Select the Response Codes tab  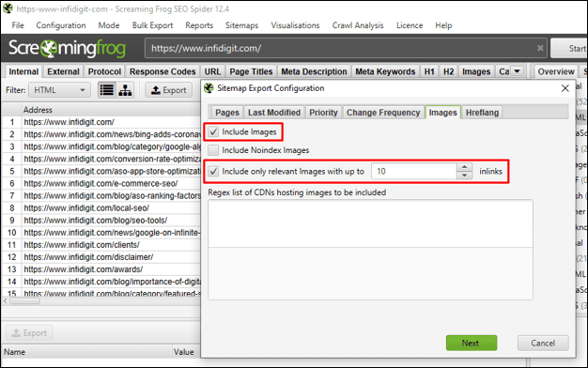162,71
